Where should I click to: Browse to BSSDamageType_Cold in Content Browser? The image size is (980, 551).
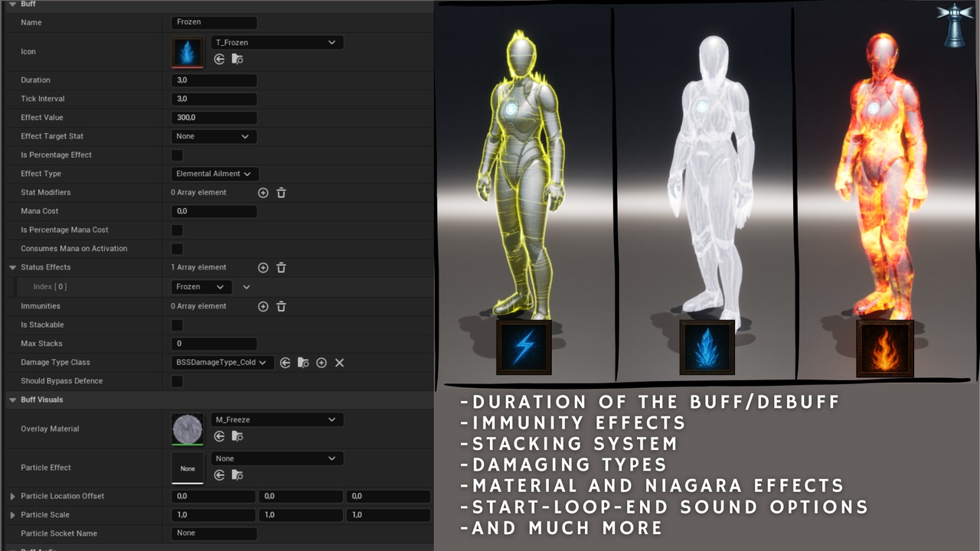(x=303, y=363)
